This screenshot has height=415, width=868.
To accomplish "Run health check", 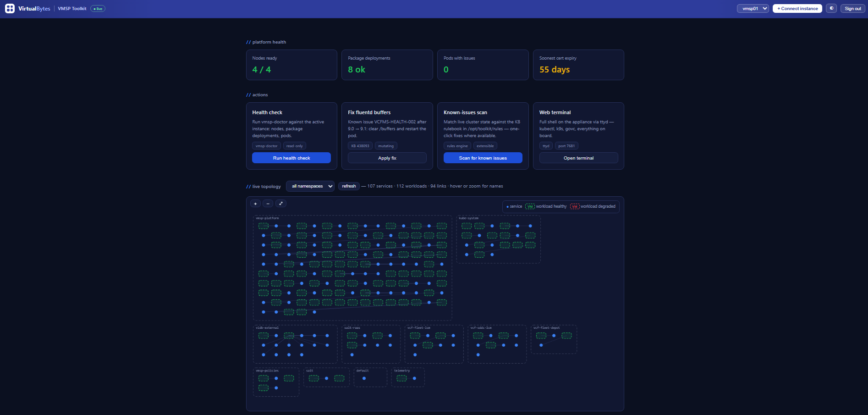I will pyautogui.click(x=291, y=158).
